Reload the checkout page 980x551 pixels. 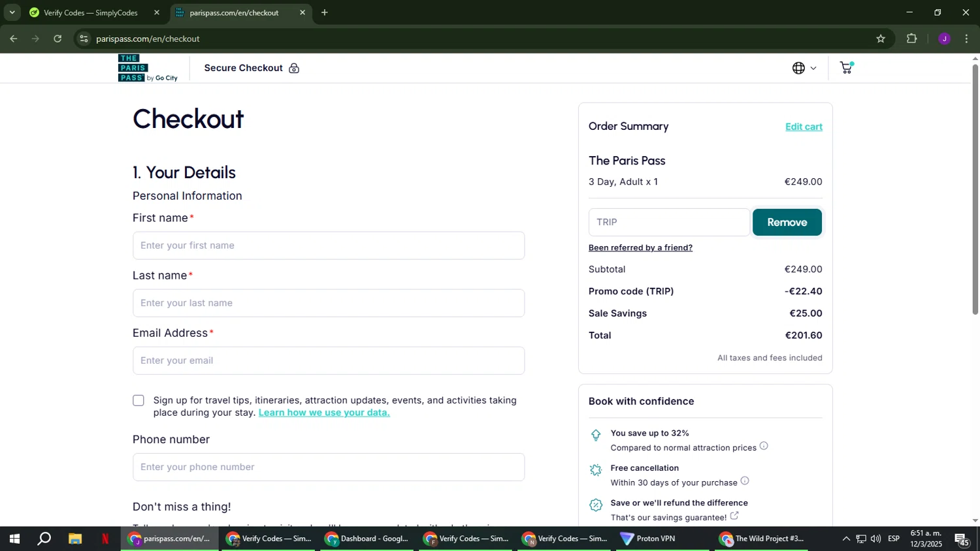(x=57, y=39)
